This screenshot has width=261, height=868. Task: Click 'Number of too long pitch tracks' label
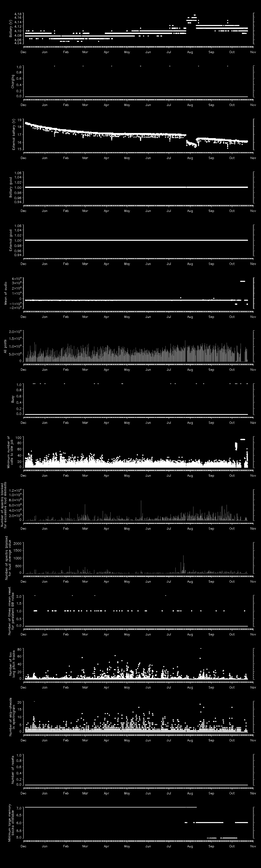tap(11, 664)
